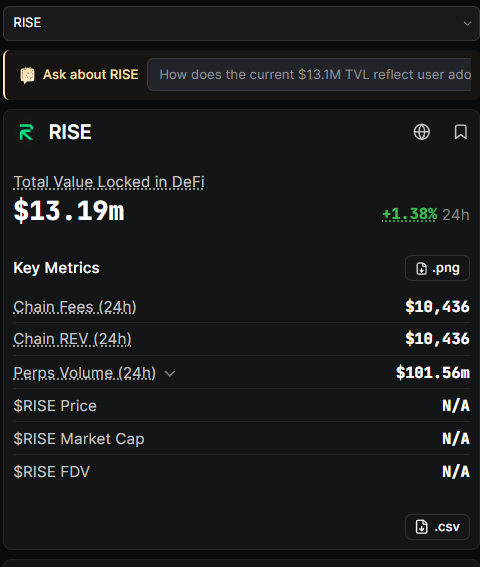Open RISE website via globe icon
This screenshot has width=480, height=567.
click(x=422, y=132)
